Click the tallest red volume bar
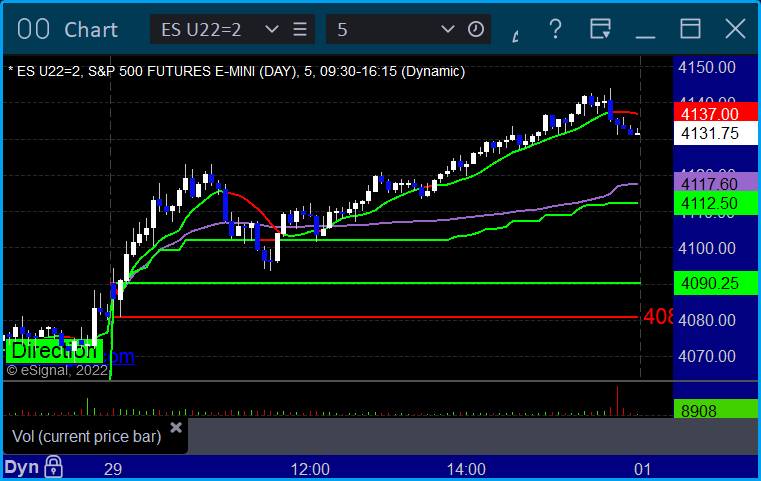761x481 pixels. click(617, 401)
